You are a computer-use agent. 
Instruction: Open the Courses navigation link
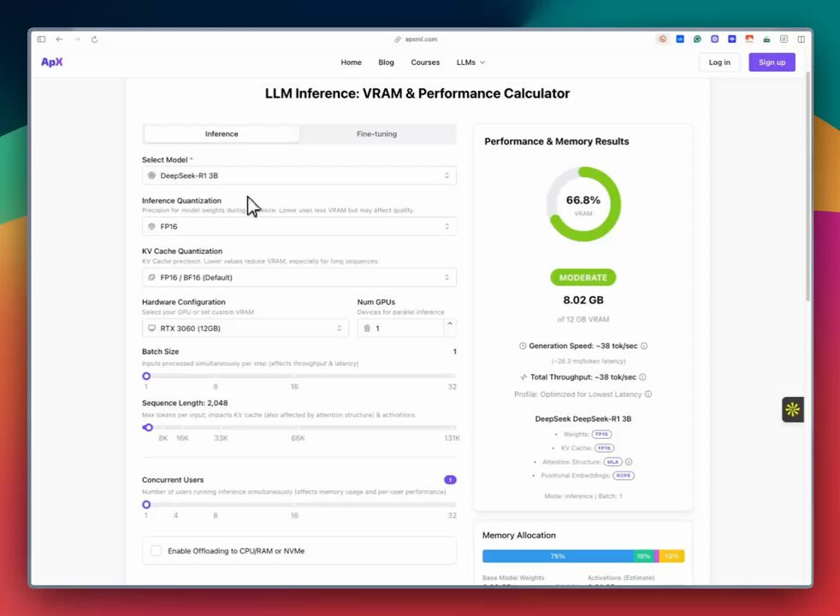click(x=425, y=62)
